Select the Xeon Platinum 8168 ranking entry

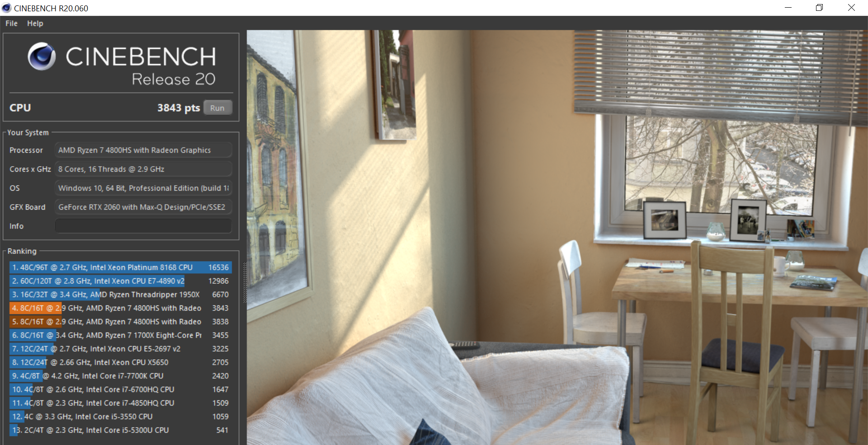(120, 267)
